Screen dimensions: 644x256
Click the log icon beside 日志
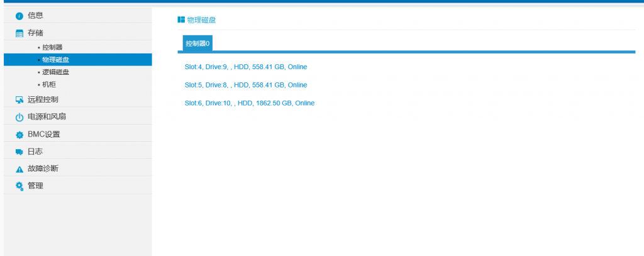19,152
